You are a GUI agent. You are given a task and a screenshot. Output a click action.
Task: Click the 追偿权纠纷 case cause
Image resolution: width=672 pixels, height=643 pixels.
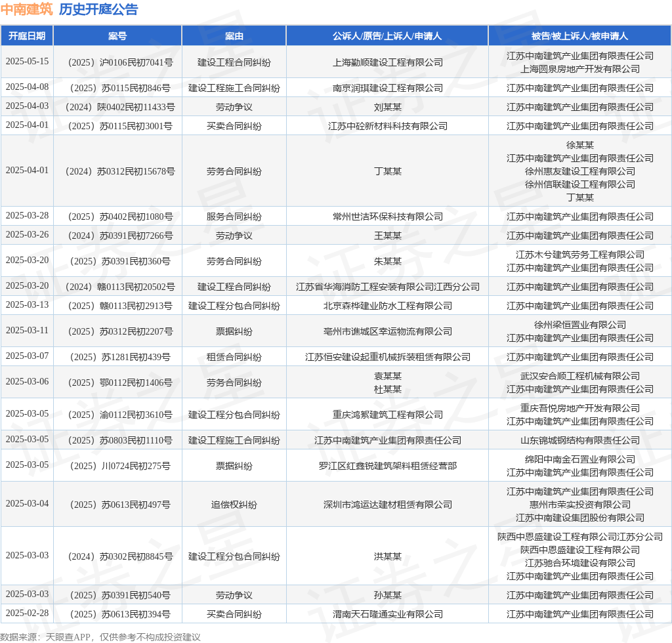pos(234,505)
